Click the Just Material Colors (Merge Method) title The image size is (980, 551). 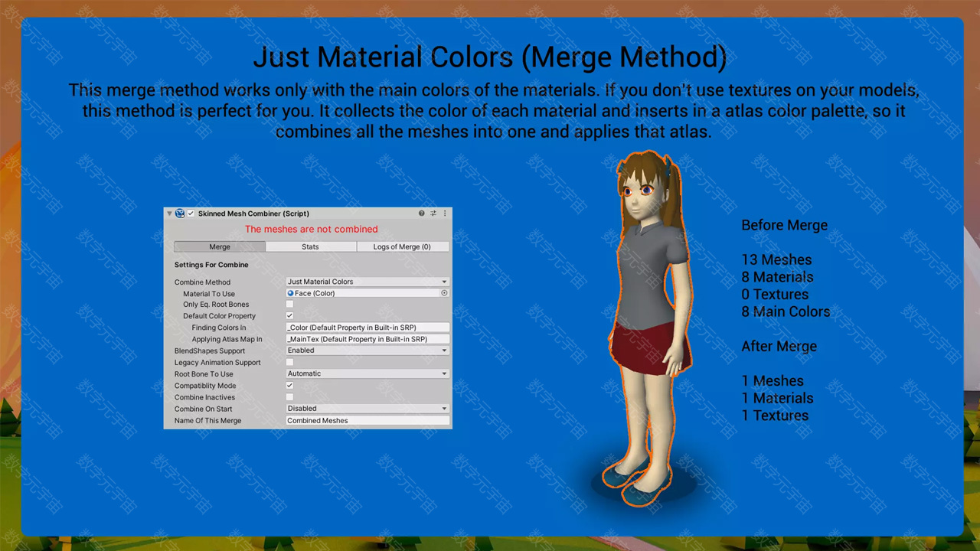(490, 57)
